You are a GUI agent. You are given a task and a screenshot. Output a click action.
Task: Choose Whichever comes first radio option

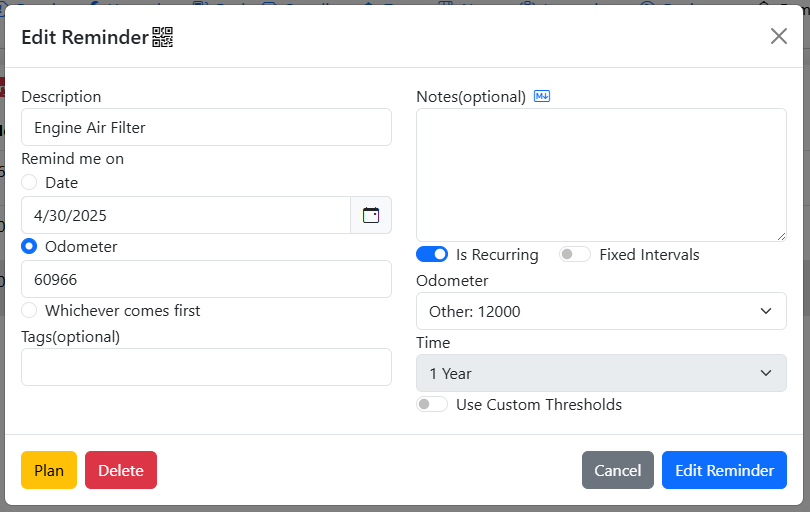29,310
